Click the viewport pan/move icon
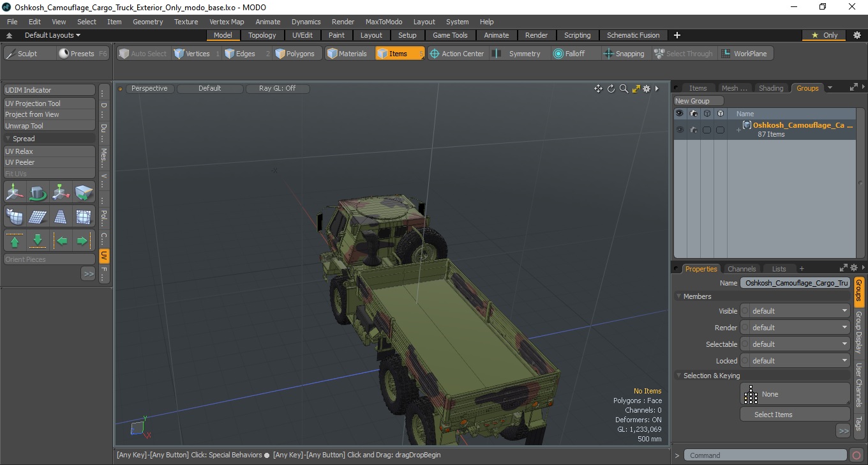 [x=598, y=89]
